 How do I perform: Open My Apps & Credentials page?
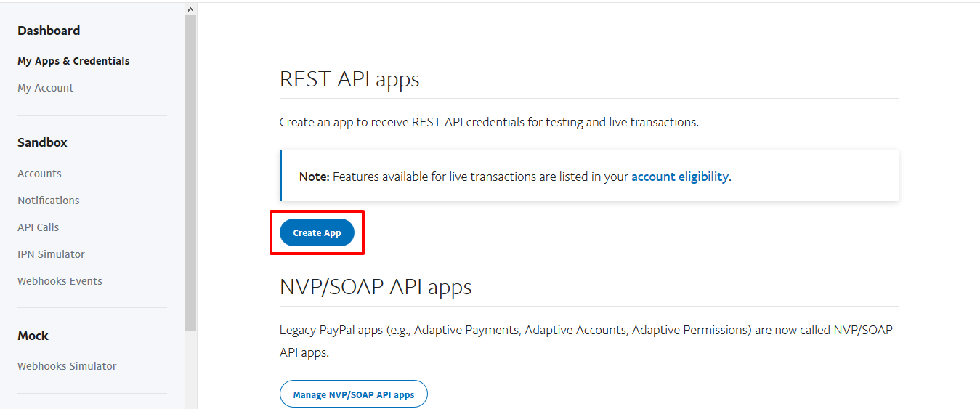pyautogui.click(x=73, y=61)
